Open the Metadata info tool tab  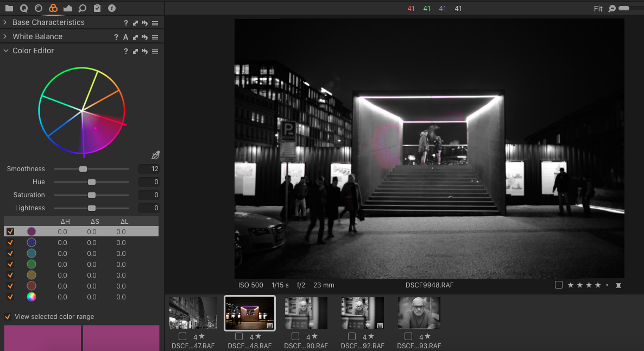pyautogui.click(x=112, y=8)
